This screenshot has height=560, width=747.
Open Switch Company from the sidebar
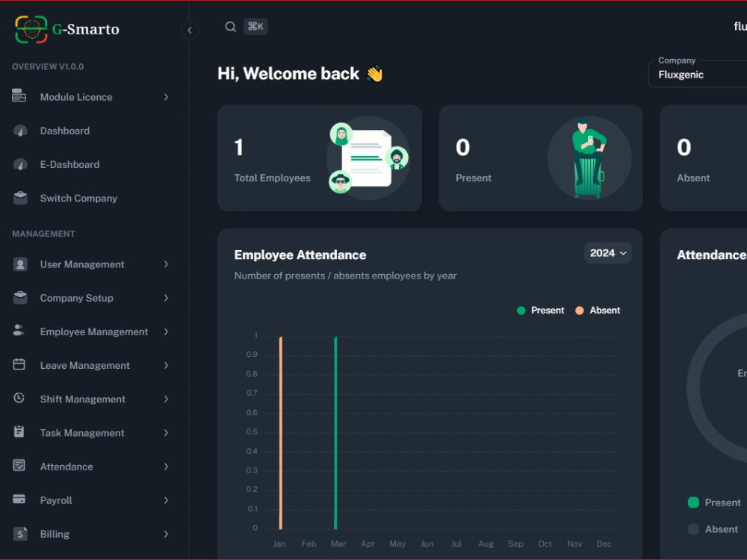[x=78, y=198]
